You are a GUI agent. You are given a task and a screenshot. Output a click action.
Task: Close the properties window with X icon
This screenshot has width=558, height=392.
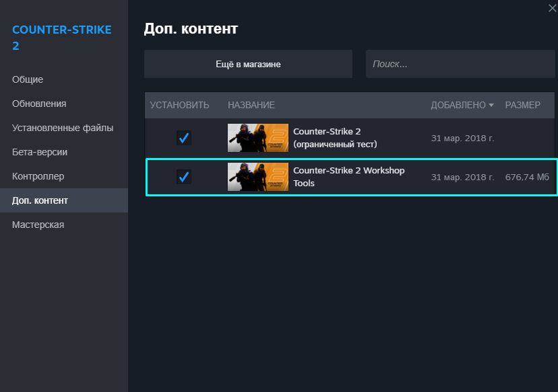point(553,8)
